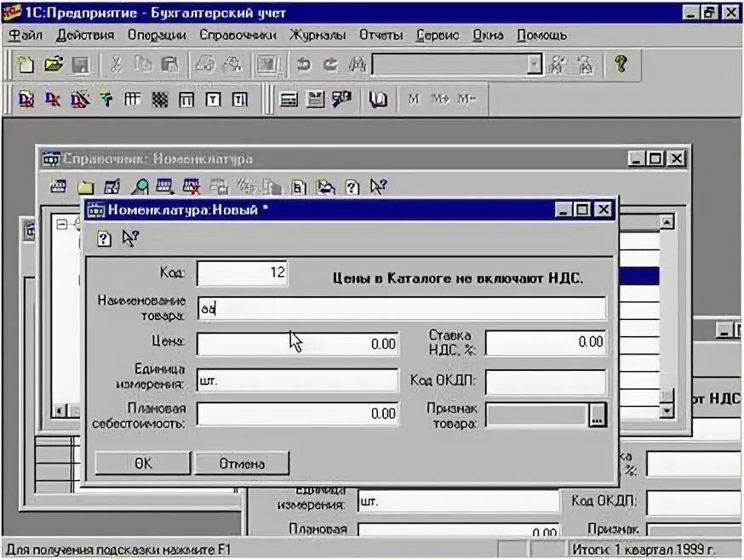Screen dimensions: 744x560
Task: Open the Признак товара selection ellipsis button
Action: coord(598,415)
